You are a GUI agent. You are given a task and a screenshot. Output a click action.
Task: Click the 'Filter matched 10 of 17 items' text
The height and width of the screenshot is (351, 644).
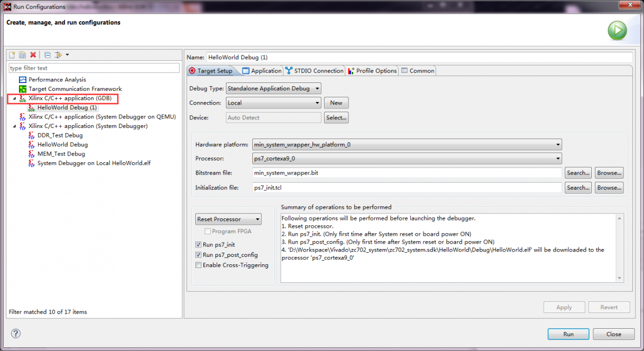(48, 312)
